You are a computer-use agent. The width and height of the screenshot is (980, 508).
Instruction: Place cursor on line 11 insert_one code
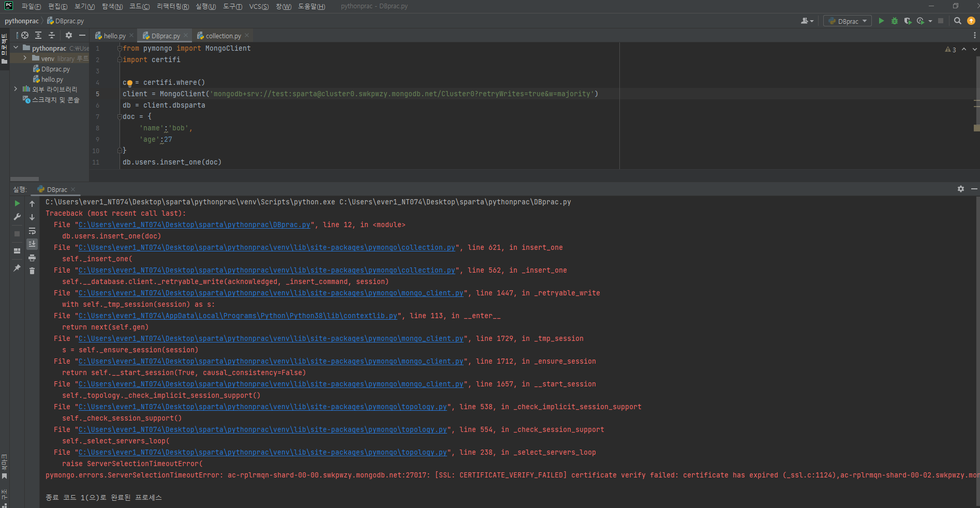coord(172,162)
